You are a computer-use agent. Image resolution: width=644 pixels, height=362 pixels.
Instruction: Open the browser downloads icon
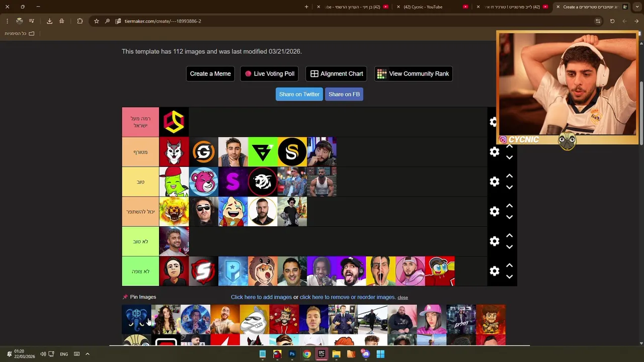click(x=49, y=21)
